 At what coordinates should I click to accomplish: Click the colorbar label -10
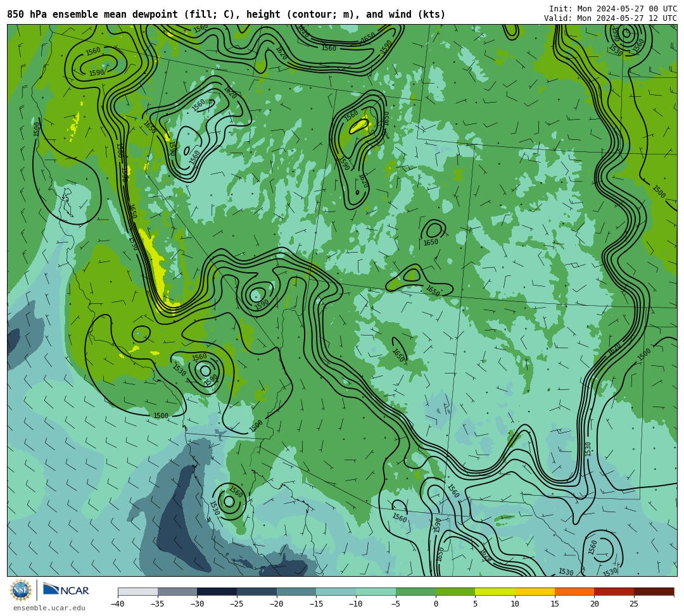pos(355,604)
